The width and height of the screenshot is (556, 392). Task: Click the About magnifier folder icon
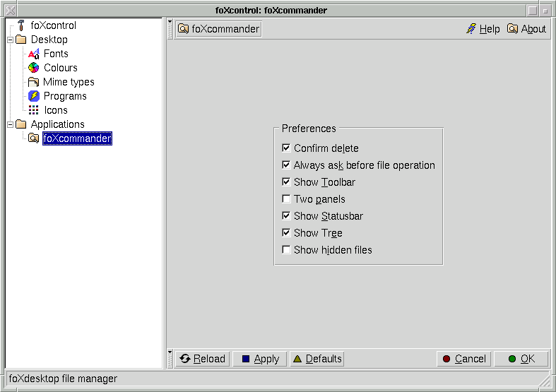[512, 29]
